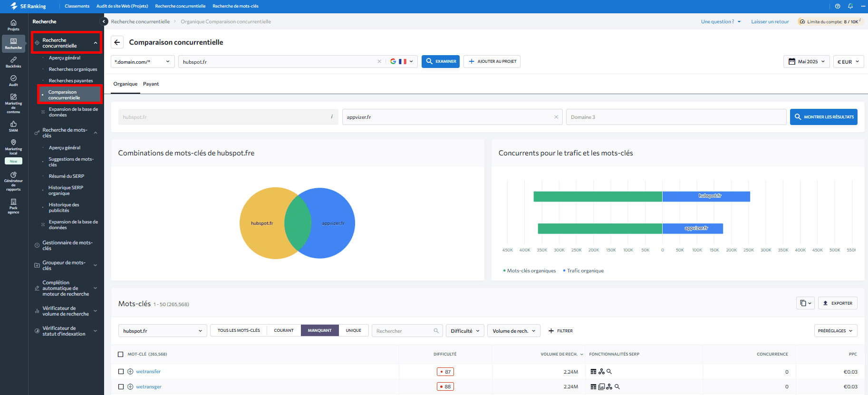Viewport: 868px width, 395px height.
Task: Clear the appvizer.fr domain field
Action: 556,117
